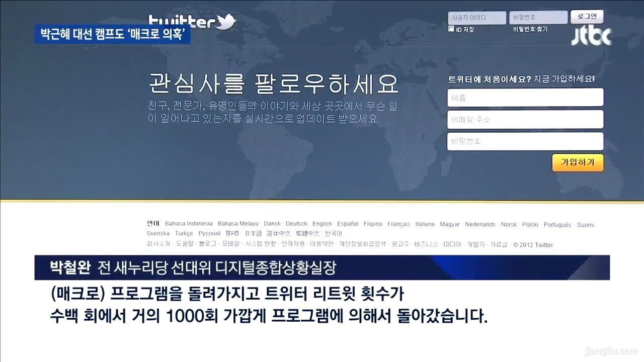
Task: Click the 트위터에 처음이세요? signup heading
Action: pos(489,79)
